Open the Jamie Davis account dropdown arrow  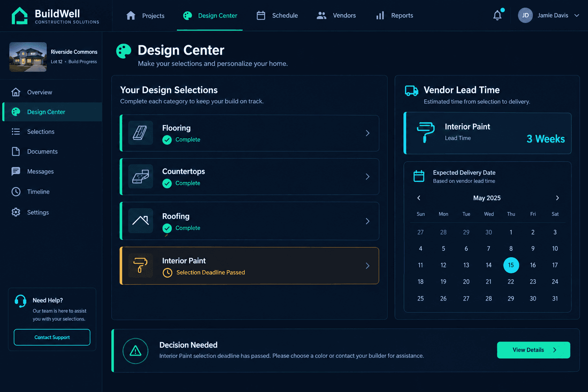coord(577,15)
